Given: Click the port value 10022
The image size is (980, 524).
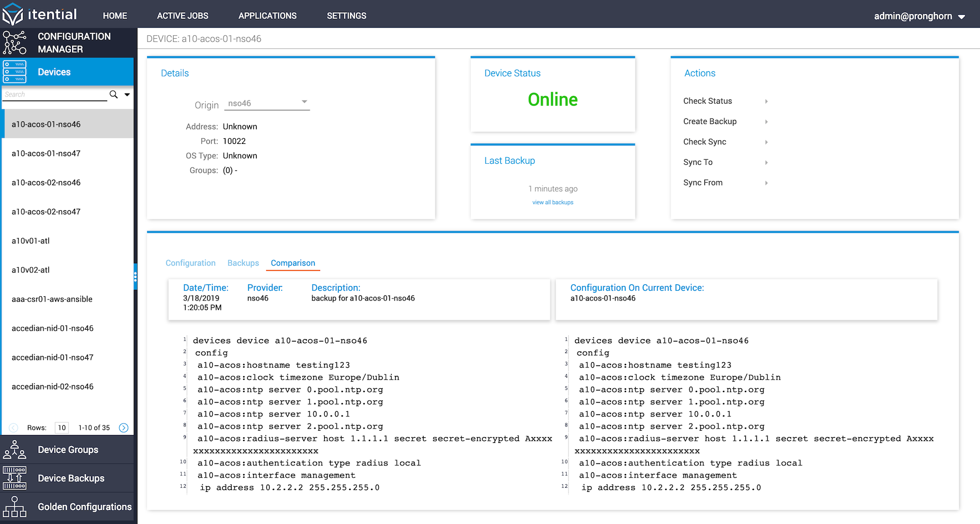Looking at the screenshot, I should point(234,141).
